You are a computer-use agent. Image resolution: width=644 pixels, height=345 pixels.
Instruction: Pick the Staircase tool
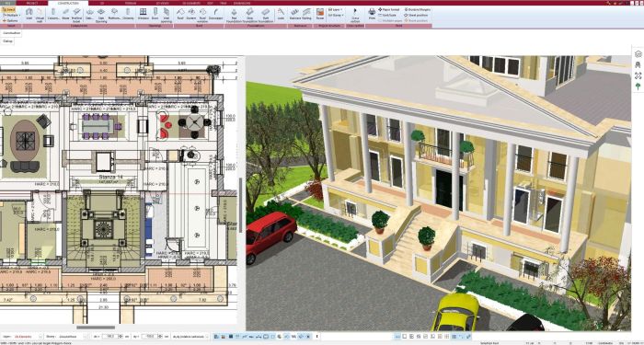[295, 14]
